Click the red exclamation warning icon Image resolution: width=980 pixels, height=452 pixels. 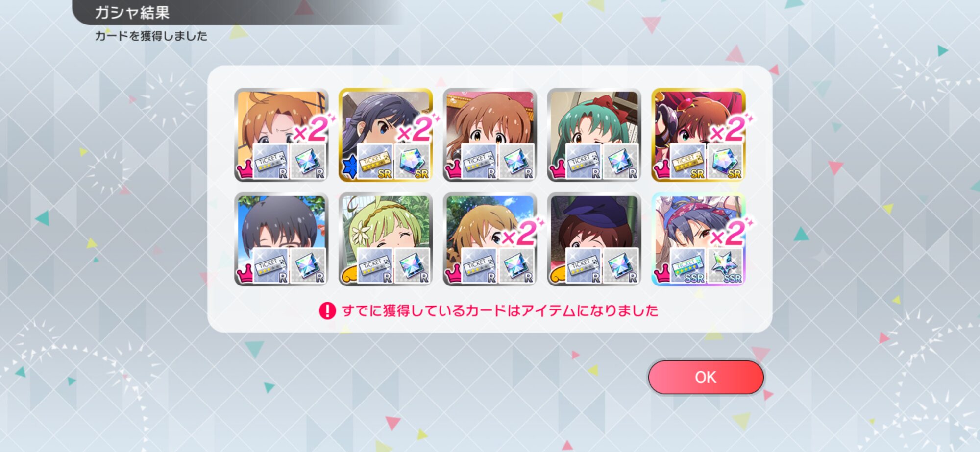point(327,310)
